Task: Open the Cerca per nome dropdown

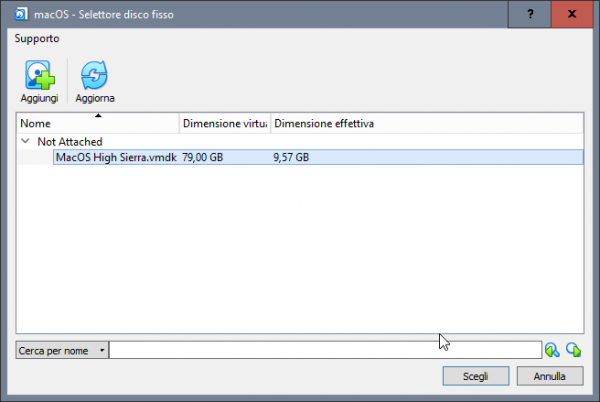Action: coord(62,350)
